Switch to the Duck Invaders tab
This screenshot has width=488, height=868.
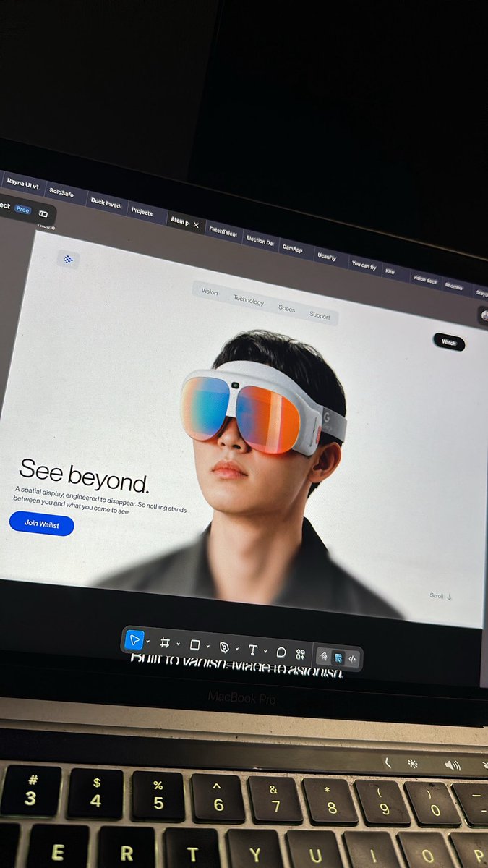[106, 203]
